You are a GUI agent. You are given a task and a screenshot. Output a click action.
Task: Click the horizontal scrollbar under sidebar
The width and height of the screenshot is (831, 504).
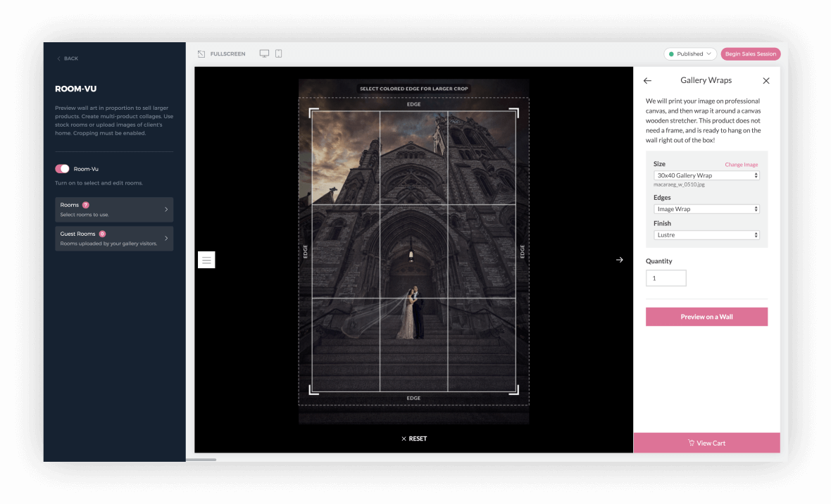[201, 460]
